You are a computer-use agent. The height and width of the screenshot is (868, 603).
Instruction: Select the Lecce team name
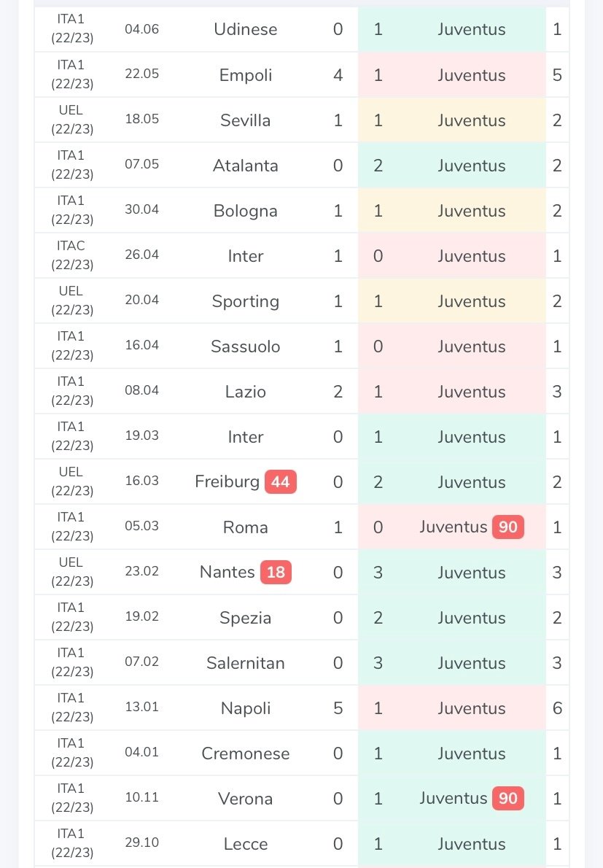pos(246,844)
